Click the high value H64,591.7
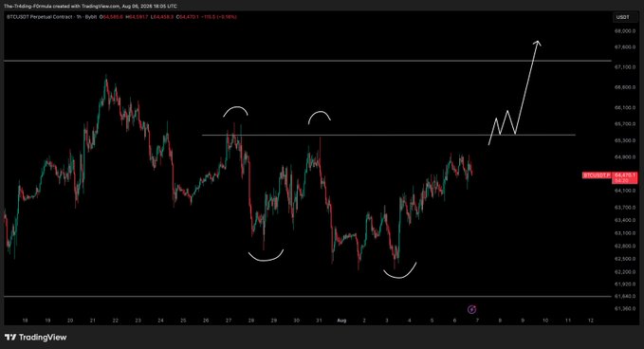Viewport: 644px width, 349px height. click(x=137, y=17)
